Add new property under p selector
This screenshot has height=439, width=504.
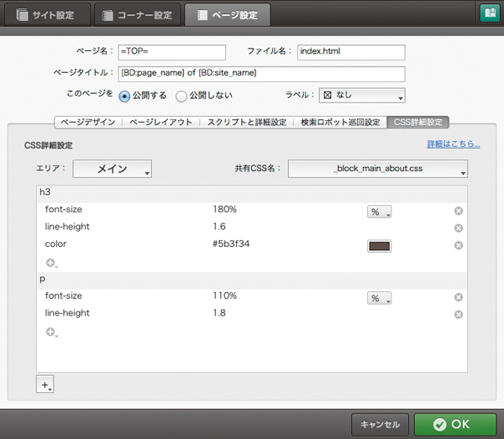tap(51, 332)
